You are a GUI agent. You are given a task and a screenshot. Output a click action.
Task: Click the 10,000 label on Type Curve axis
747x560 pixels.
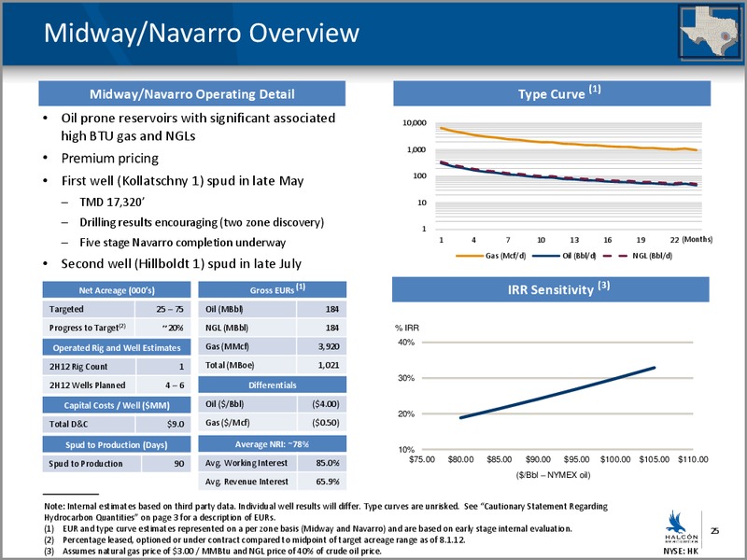coord(415,123)
